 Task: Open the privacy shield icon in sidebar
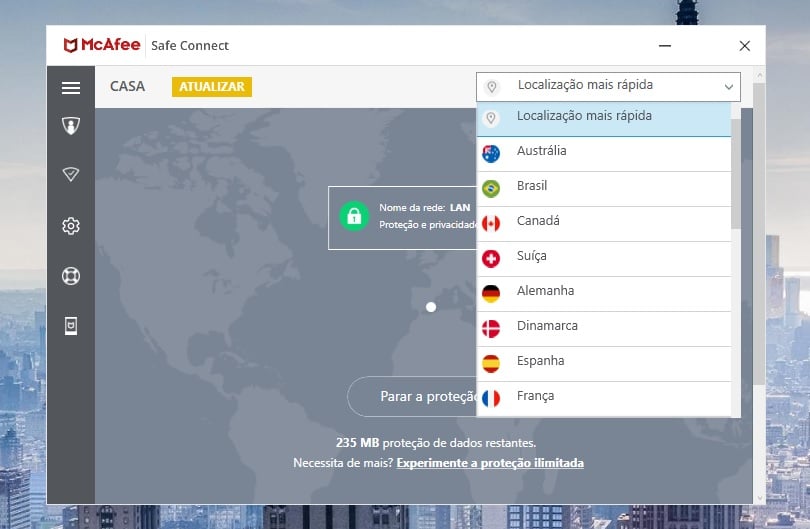71,126
